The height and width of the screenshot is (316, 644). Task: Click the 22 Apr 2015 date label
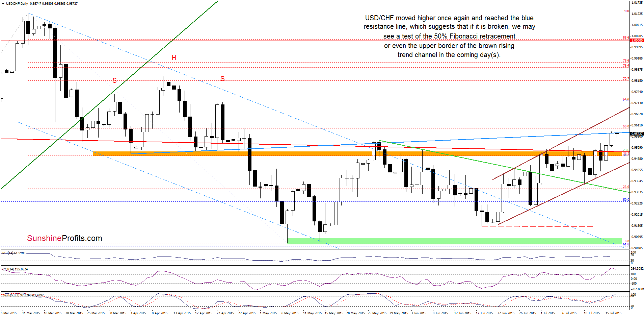pyautogui.click(x=225, y=313)
